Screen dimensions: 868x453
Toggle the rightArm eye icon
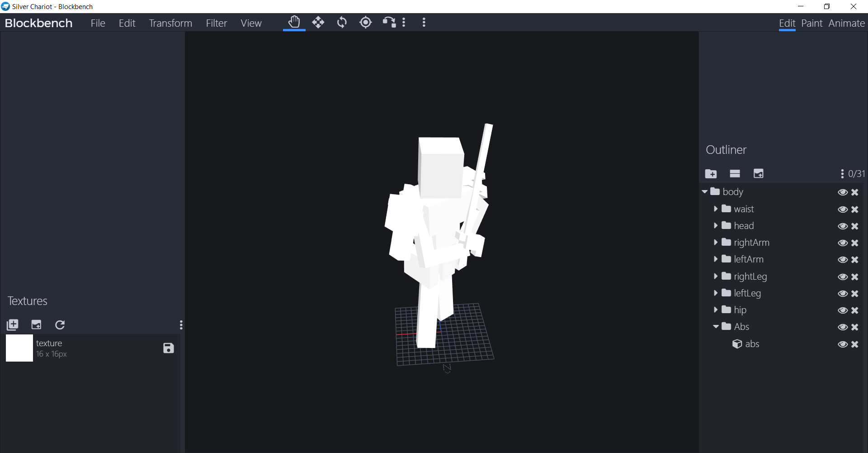pos(843,243)
